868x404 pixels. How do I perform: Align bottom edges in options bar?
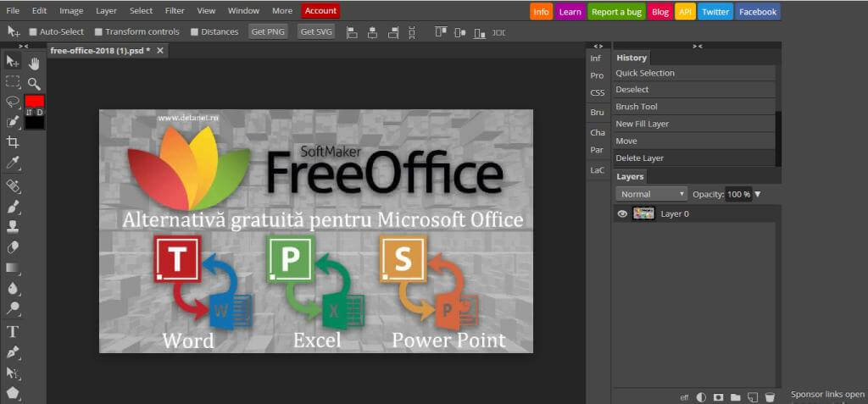480,33
